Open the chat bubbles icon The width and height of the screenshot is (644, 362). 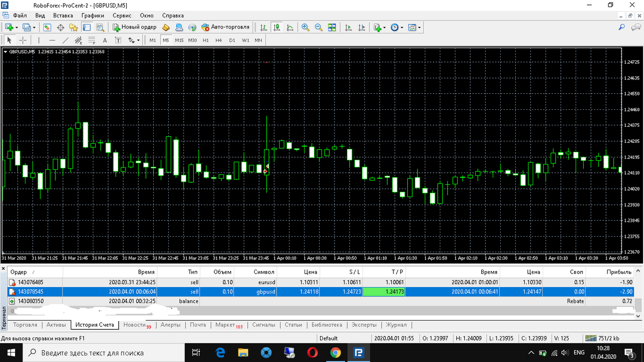point(636,27)
